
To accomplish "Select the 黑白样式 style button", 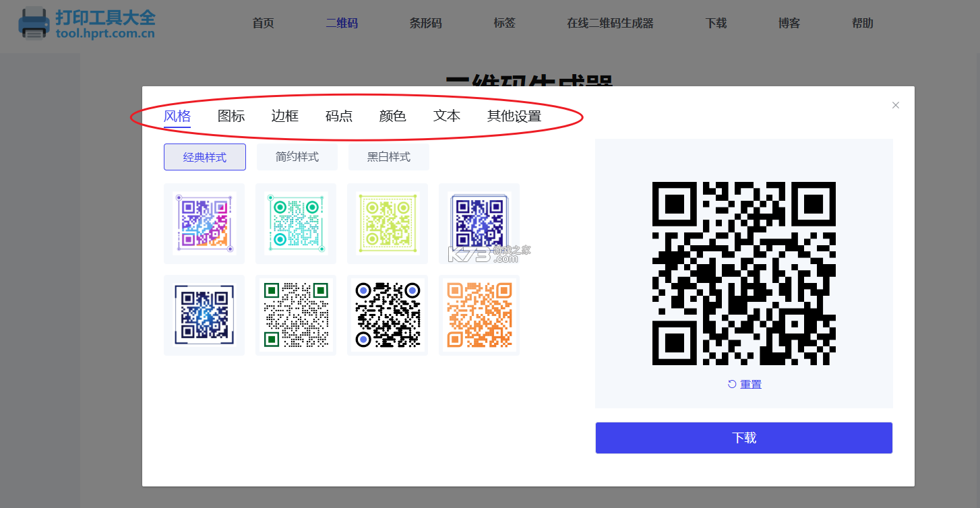I will pyautogui.click(x=389, y=157).
